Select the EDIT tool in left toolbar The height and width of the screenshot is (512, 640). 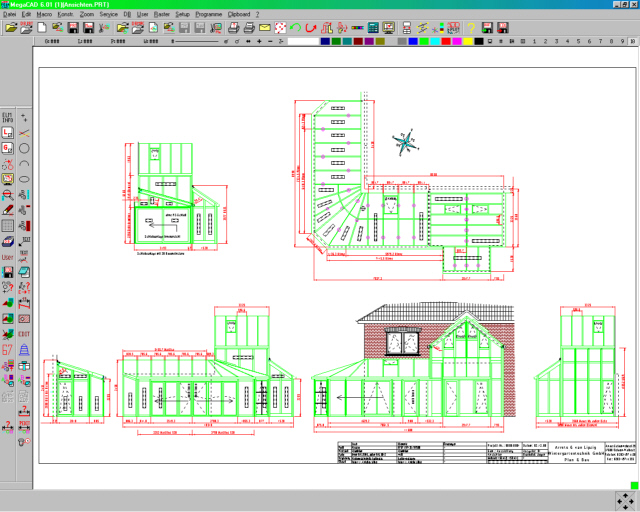[x=25, y=333]
